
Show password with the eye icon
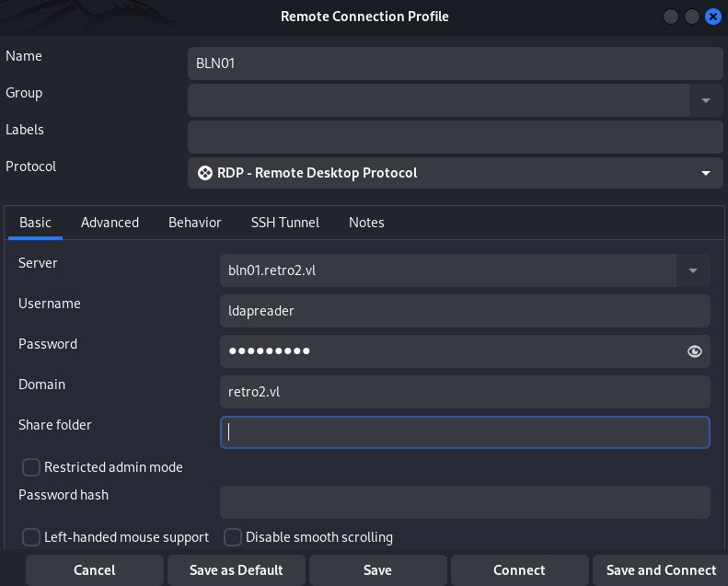coord(695,351)
